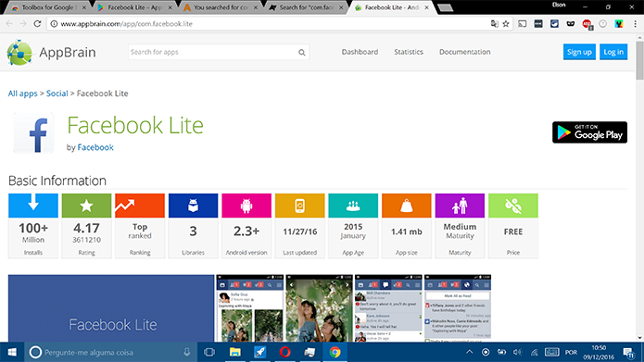
Task: Open Task View on taskbar
Action: [x=209, y=352]
